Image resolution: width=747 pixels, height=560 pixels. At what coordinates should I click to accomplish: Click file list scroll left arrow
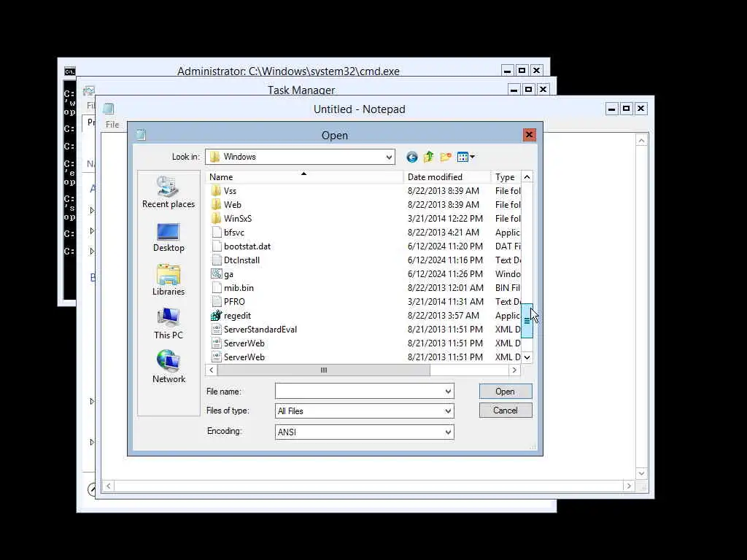point(212,370)
